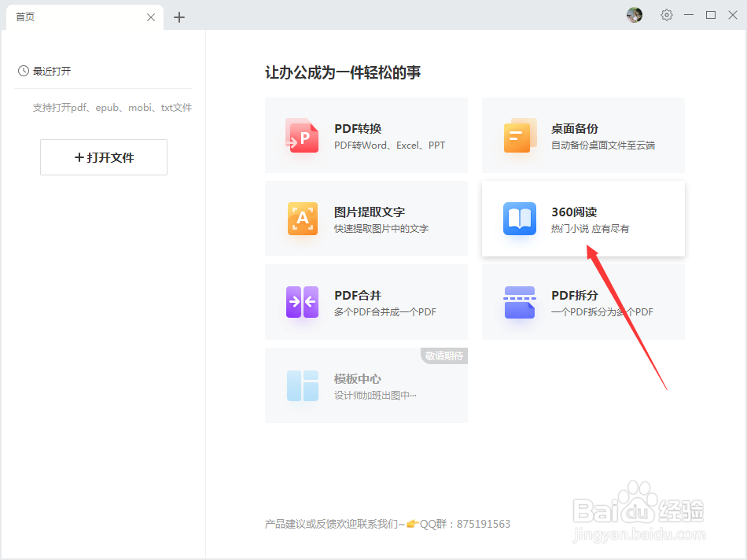The width and height of the screenshot is (747, 560).
Task: Click the subtitle 多个PDF合并成一个PDF
Action: [385, 312]
